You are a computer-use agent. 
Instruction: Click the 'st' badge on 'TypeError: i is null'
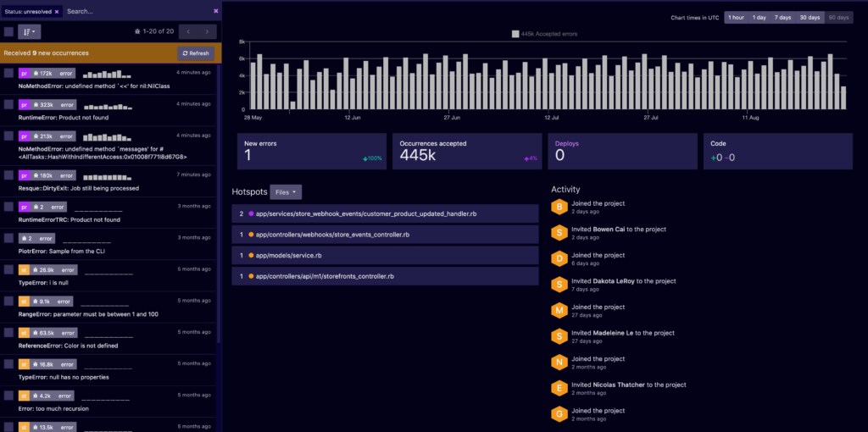[24, 270]
